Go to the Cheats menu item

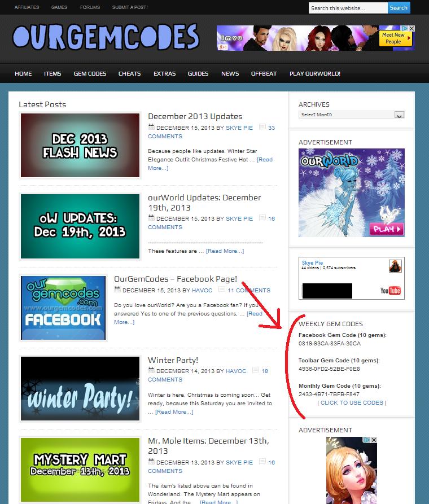(129, 74)
